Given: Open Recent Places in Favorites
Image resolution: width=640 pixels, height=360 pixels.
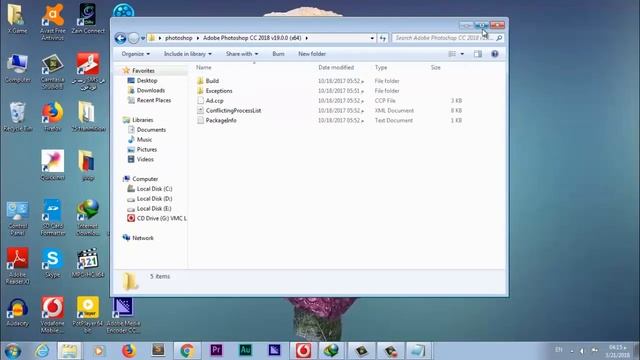Looking at the screenshot, I should click(x=153, y=100).
